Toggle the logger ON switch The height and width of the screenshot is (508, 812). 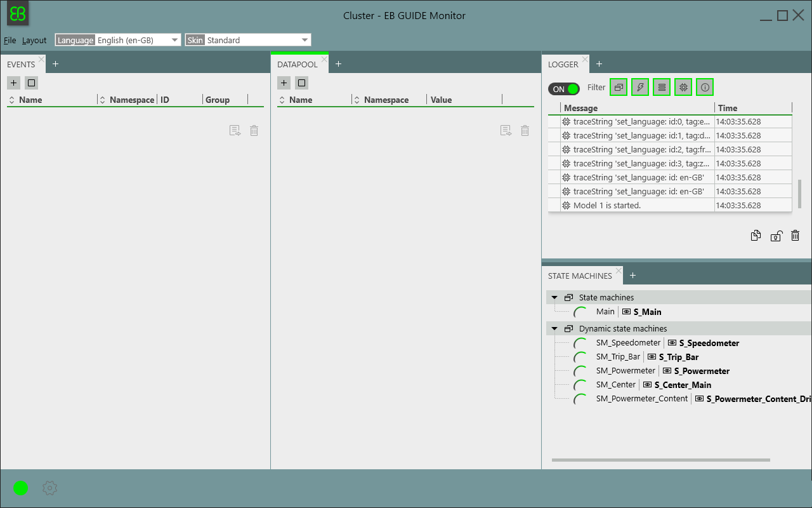click(x=564, y=89)
